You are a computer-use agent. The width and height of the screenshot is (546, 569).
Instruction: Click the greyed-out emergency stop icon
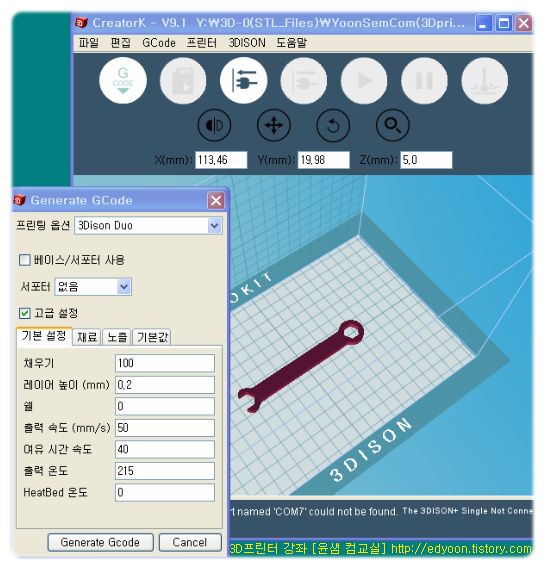(485, 81)
